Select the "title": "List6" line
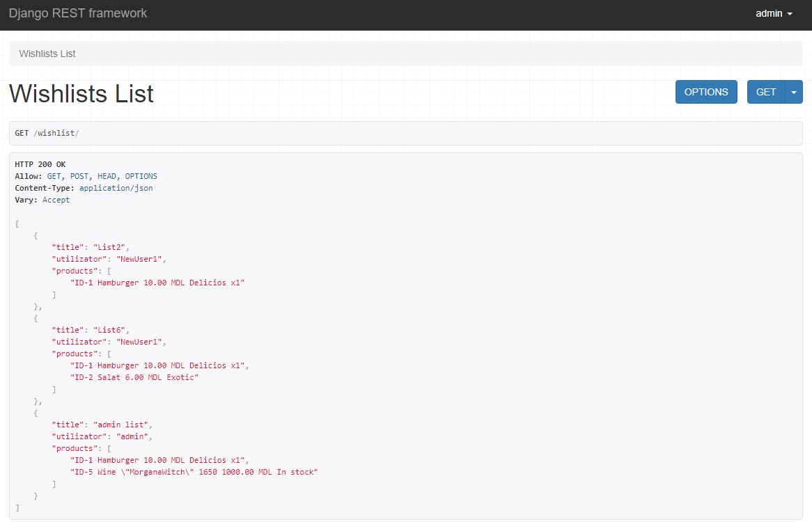The height and width of the screenshot is (522, 812). [x=90, y=330]
